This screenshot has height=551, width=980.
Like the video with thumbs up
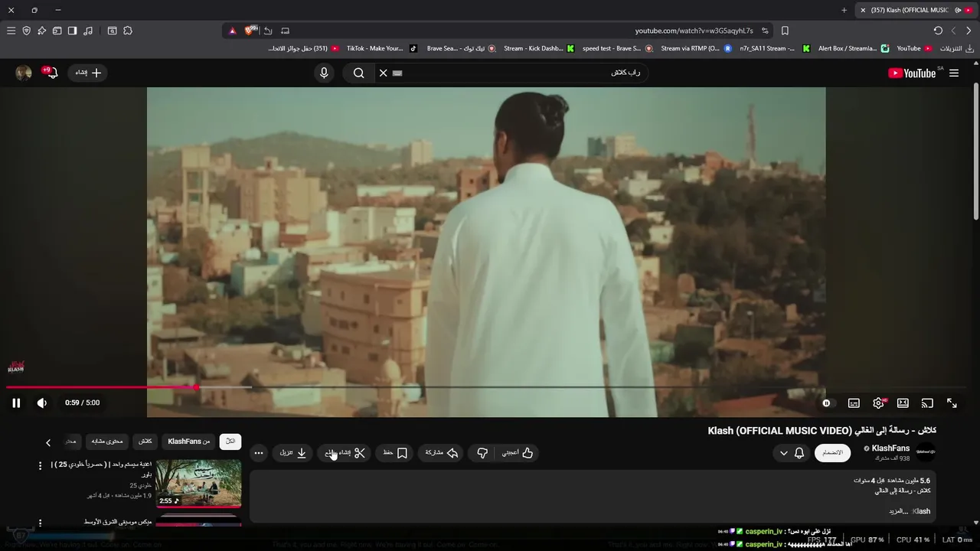pos(518,453)
